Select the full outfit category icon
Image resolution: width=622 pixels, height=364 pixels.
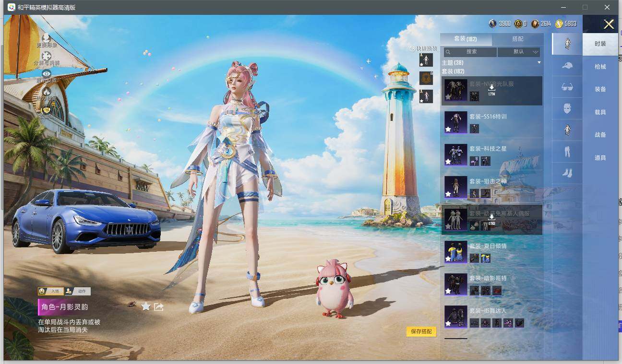[567, 44]
